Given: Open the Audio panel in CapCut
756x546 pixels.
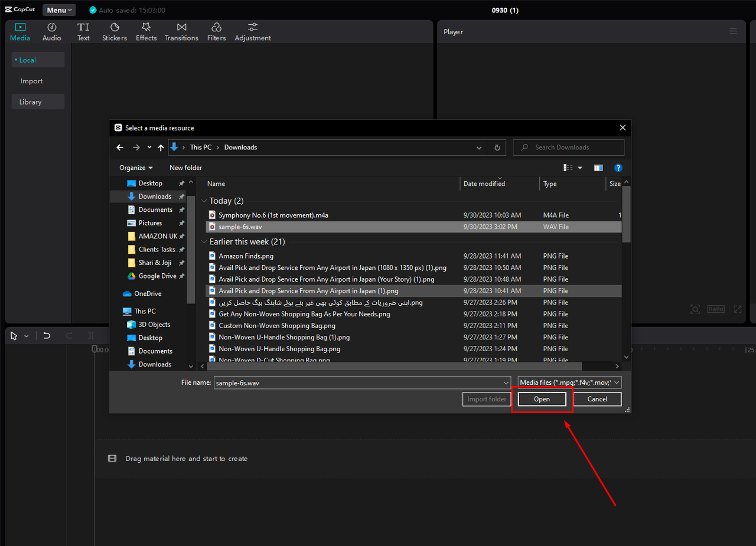Looking at the screenshot, I should point(51,31).
